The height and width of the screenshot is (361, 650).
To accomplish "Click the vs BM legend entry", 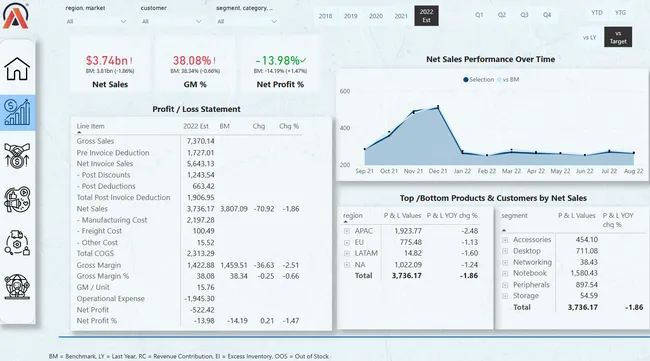I will tap(508, 80).
